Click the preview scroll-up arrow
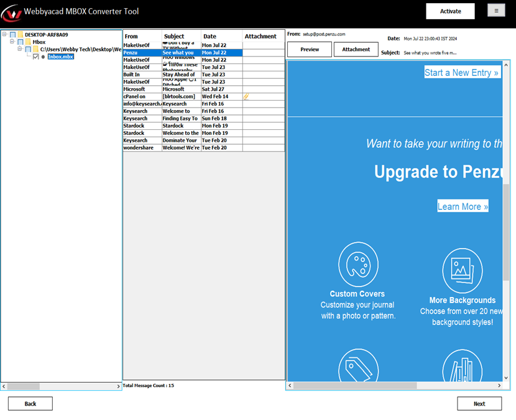The height and width of the screenshot is (420, 516). tap(506, 65)
